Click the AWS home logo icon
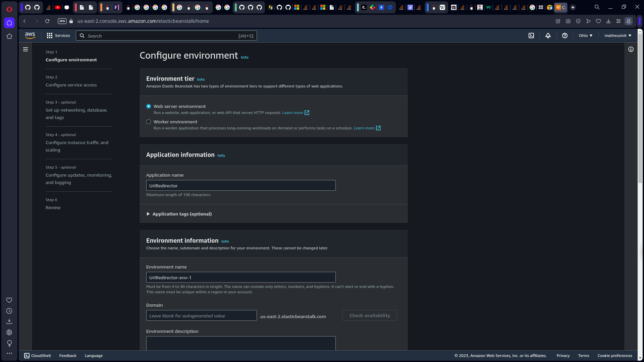This screenshot has height=362, width=644. coord(30,35)
